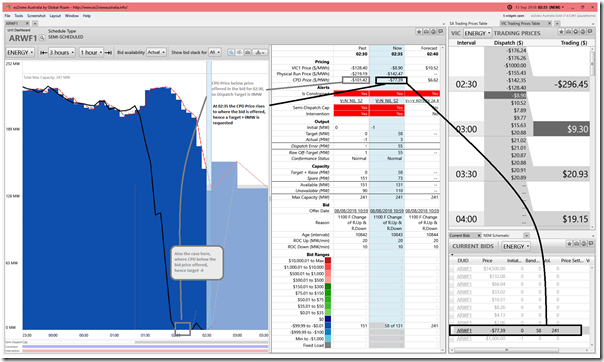The width and height of the screenshot is (604, 362).
Task: Switch to the NEM Schematic tab
Action: click(496, 235)
